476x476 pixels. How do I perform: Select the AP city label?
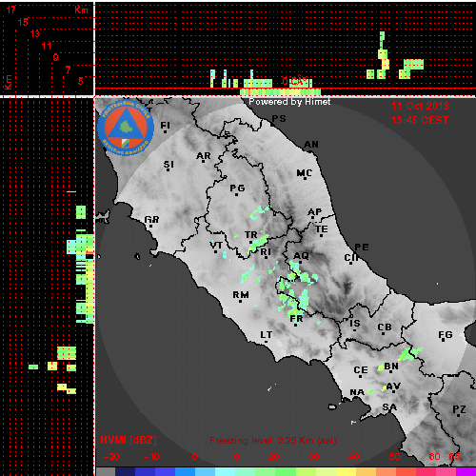[315, 211]
